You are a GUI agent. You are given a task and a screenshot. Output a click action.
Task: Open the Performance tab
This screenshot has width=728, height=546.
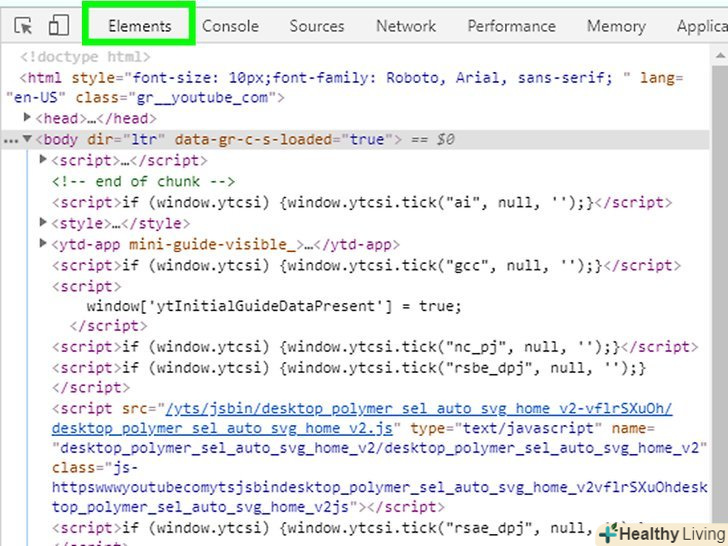point(512,26)
